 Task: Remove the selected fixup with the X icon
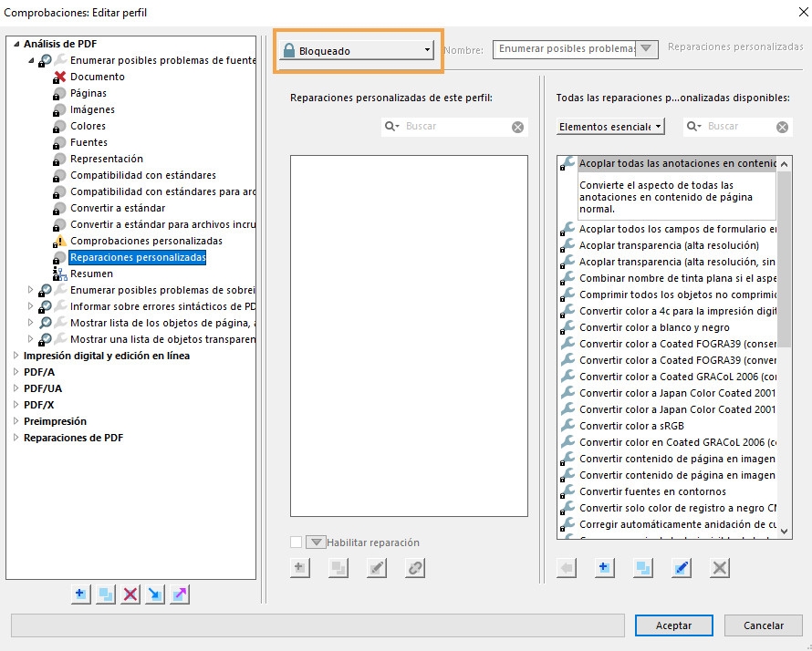click(x=720, y=567)
